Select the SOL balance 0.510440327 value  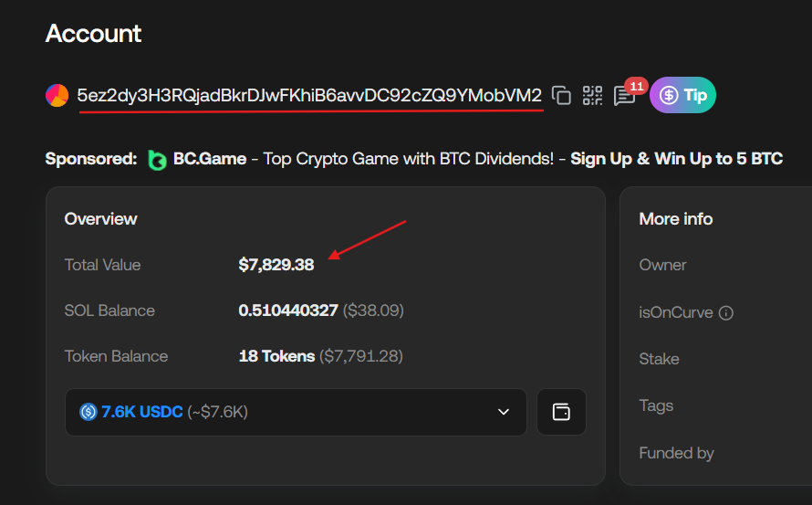[x=288, y=310]
